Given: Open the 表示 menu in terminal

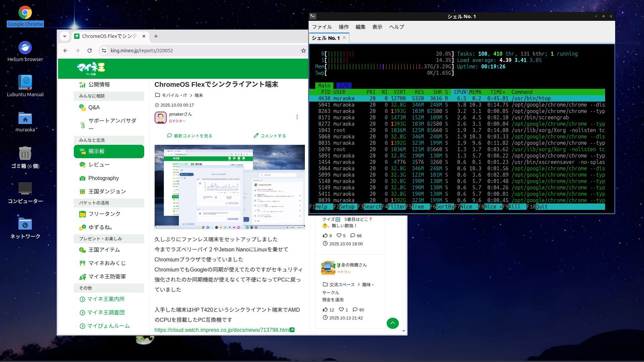Looking at the screenshot, I should 377,27.
